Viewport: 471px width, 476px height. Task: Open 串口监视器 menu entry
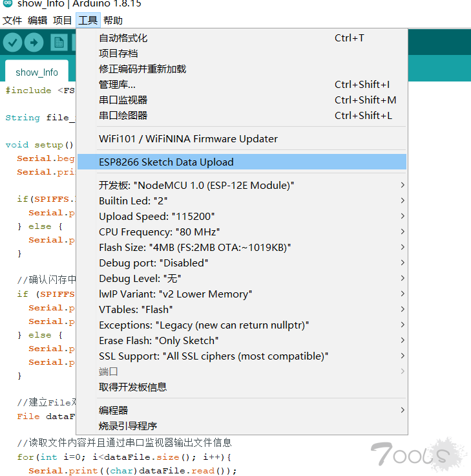(x=242, y=100)
